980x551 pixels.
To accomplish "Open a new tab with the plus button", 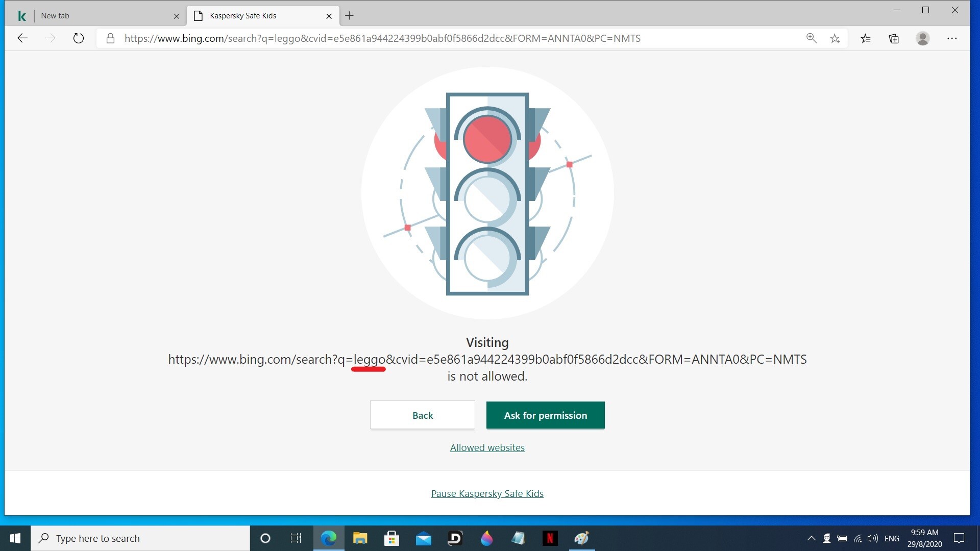I will [349, 16].
